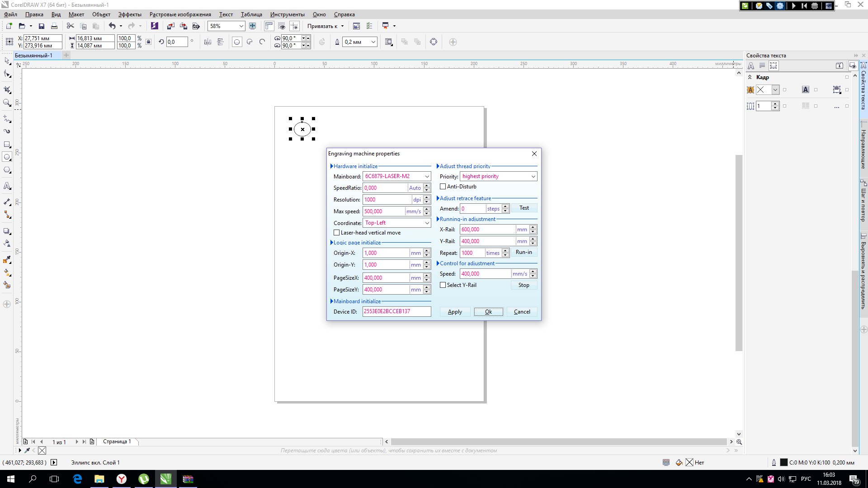Click the Save icon in toolbar
This screenshot has width=868, height=488.
pyautogui.click(x=42, y=26)
